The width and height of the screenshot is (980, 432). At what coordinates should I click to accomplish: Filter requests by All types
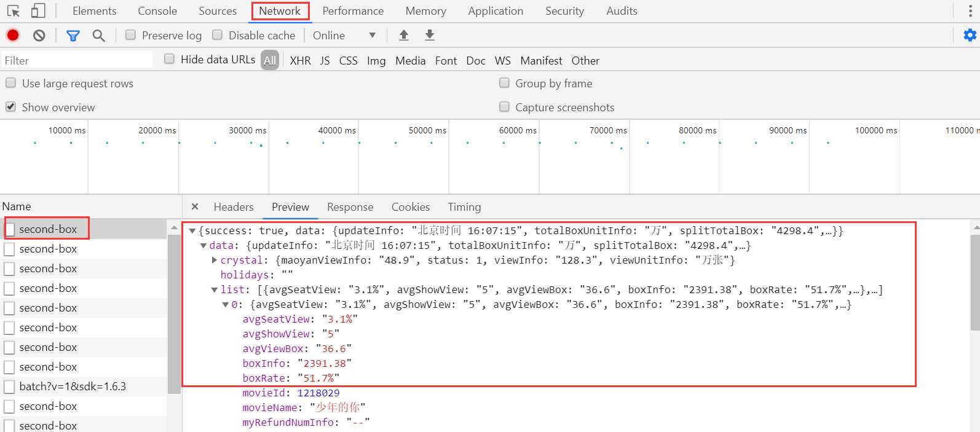tap(269, 60)
